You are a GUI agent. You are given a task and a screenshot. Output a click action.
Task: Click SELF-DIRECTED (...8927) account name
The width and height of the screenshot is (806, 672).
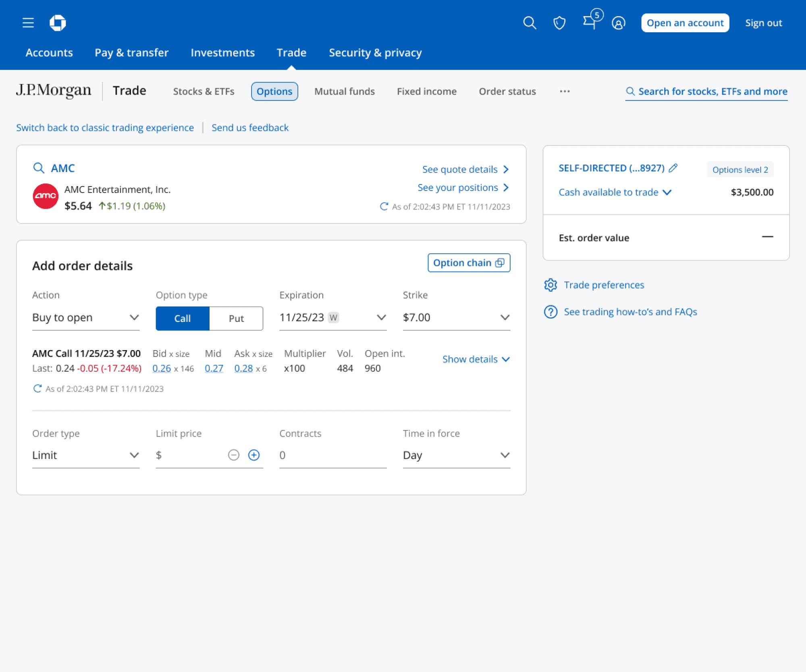pos(611,168)
